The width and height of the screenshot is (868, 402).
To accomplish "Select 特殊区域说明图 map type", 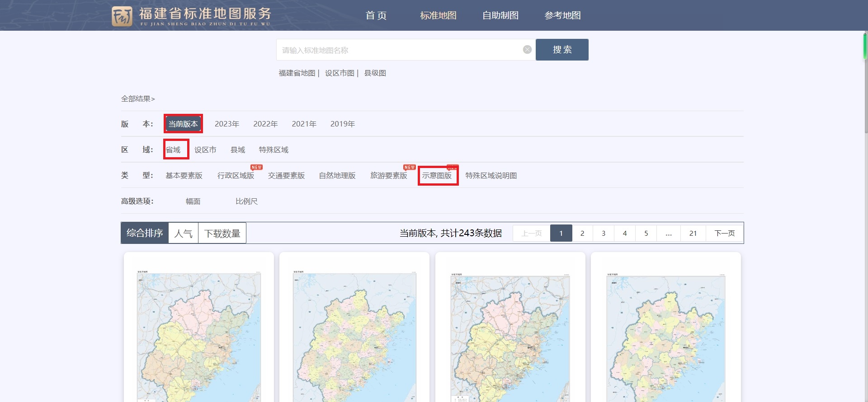I will point(491,175).
